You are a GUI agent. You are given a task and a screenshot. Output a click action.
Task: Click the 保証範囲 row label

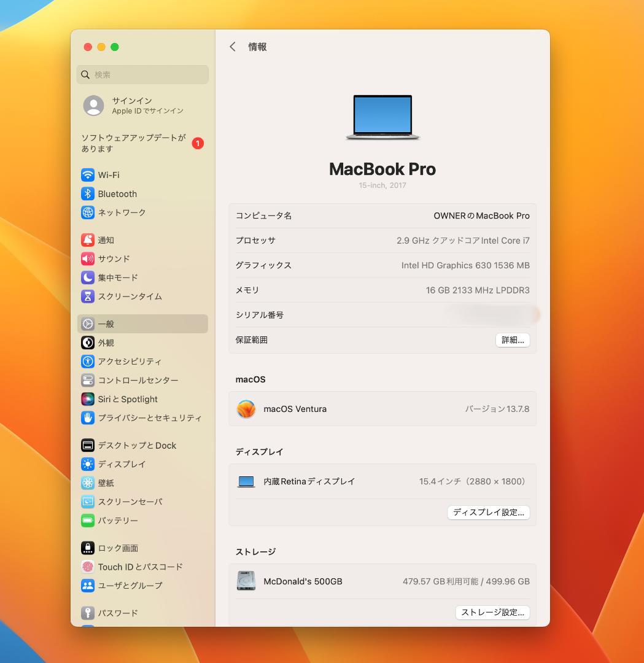[x=252, y=340]
